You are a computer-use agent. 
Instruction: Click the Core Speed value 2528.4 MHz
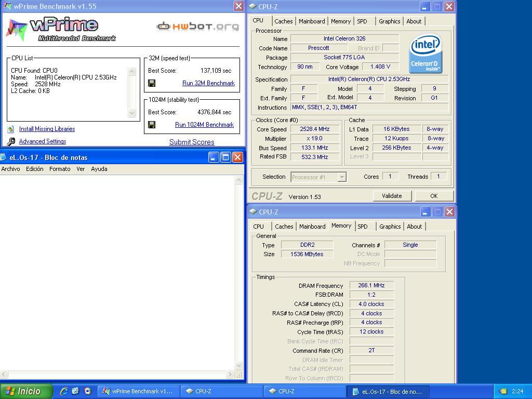coord(314,129)
